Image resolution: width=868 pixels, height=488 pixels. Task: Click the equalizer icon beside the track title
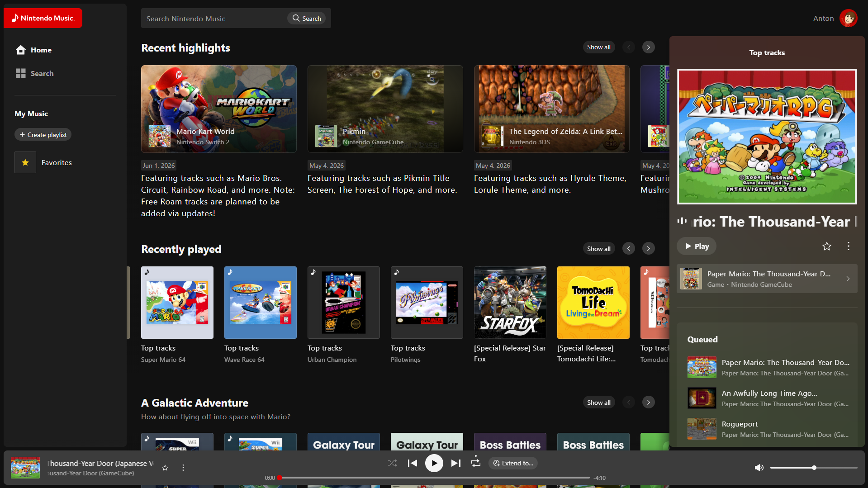[x=682, y=221]
